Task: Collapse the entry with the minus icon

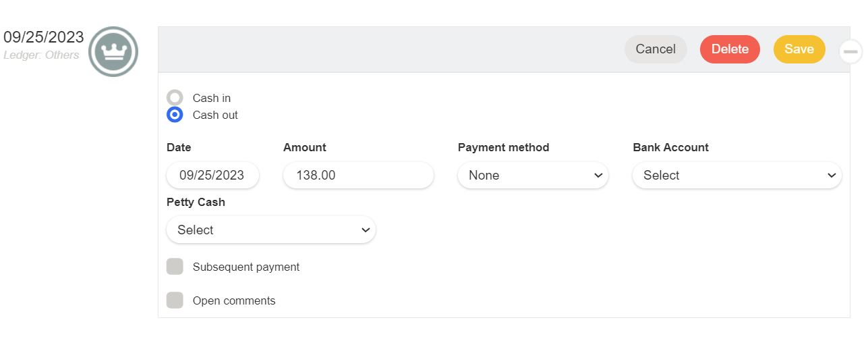Action: 850,51
